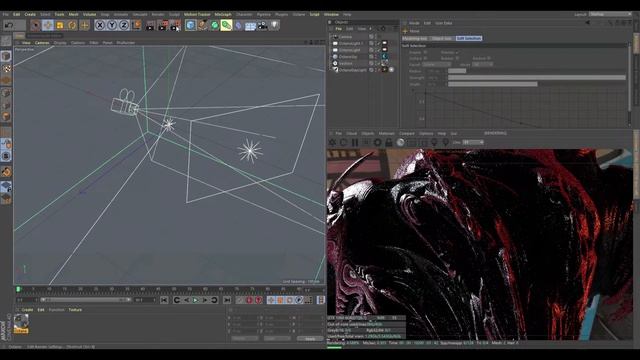640x360 pixels.
Task: Click Render View clapperboard icon
Action: (x=151, y=26)
